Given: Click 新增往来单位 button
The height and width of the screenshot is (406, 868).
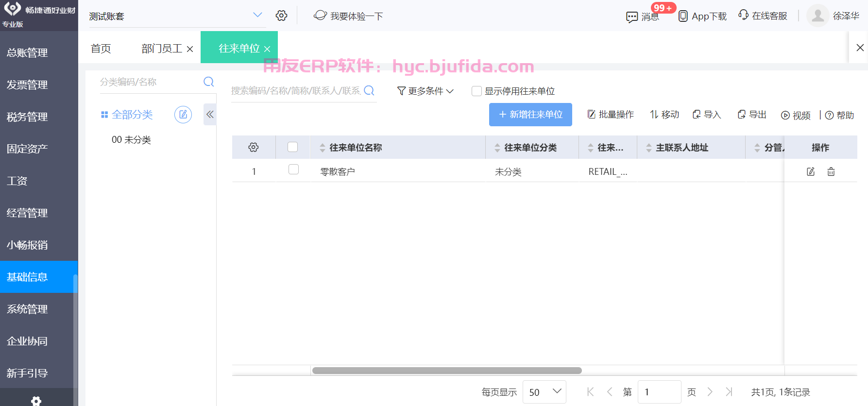Looking at the screenshot, I should 530,115.
